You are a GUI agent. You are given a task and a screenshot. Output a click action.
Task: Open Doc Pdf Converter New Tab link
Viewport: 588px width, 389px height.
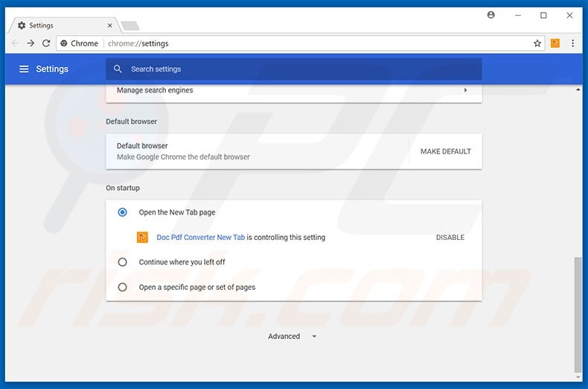point(201,237)
